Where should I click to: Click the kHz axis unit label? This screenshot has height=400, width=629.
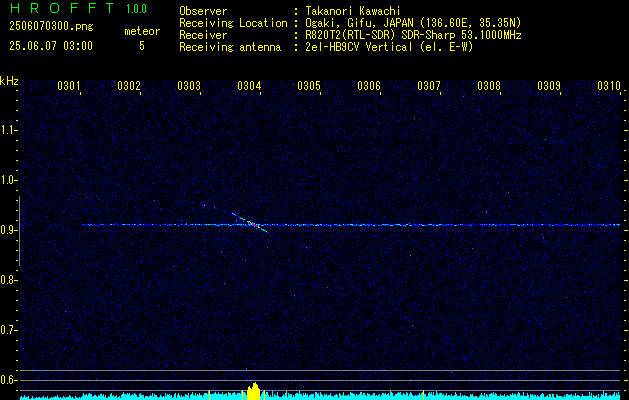tap(9, 81)
